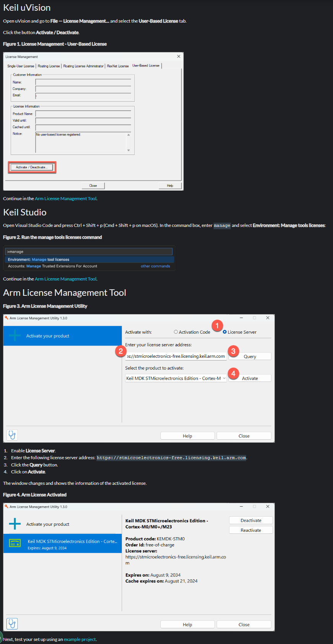The height and width of the screenshot is (644, 333).
Task: Click 'Product code: KEMDK-STM0' text
Action: (x=155, y=539)
